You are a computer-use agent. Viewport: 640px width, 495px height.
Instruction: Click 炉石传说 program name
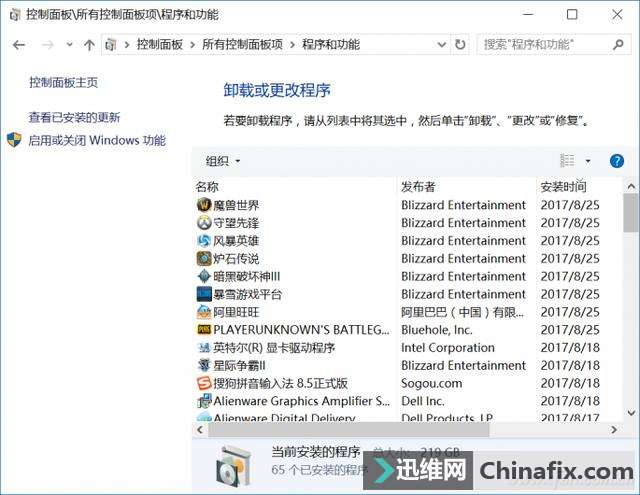point(236,258)
